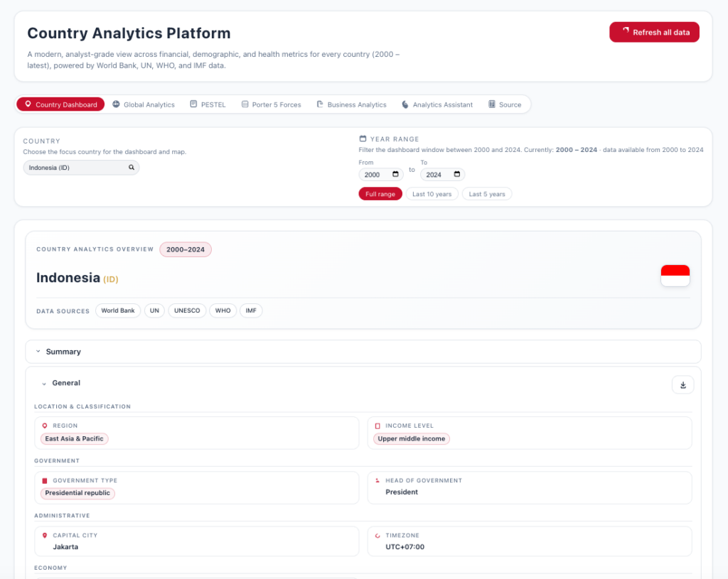Screen dimensions: 728x579
Task: Open the Analytics Assistant tab
Action: pyautogui.click(x=437, y=104)
